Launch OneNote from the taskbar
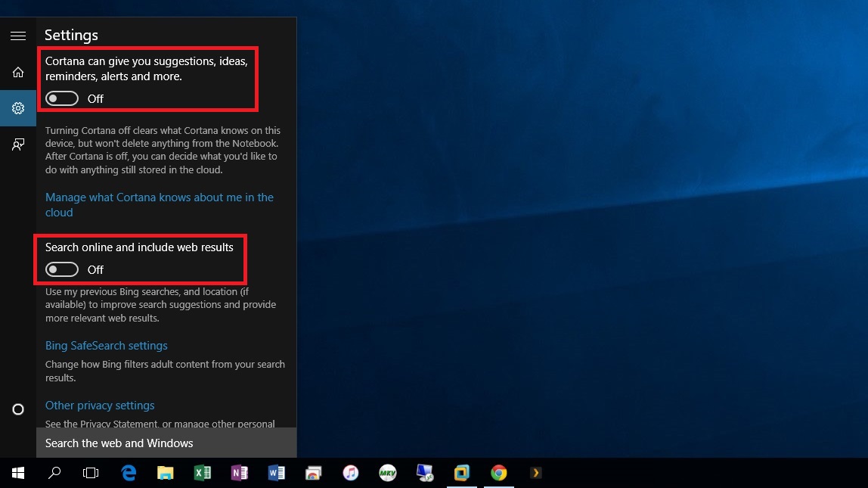The height and width of the screenshot is (488, 868). tap(239, 473)
